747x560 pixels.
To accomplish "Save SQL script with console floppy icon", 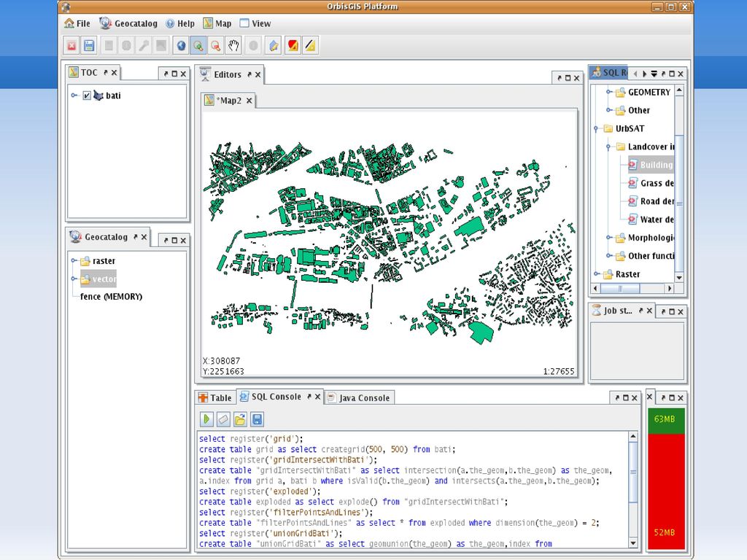I will pos(257,419).
